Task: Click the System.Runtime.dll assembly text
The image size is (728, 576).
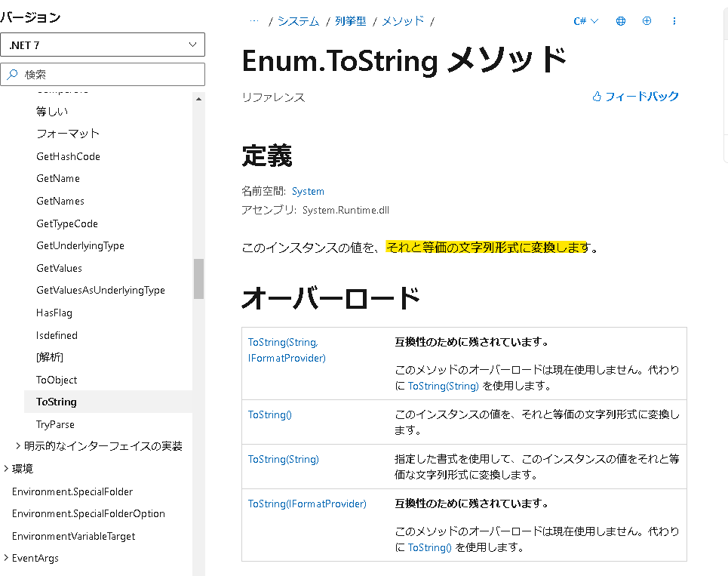Action: pyautogui.click(x=346, y=210)
